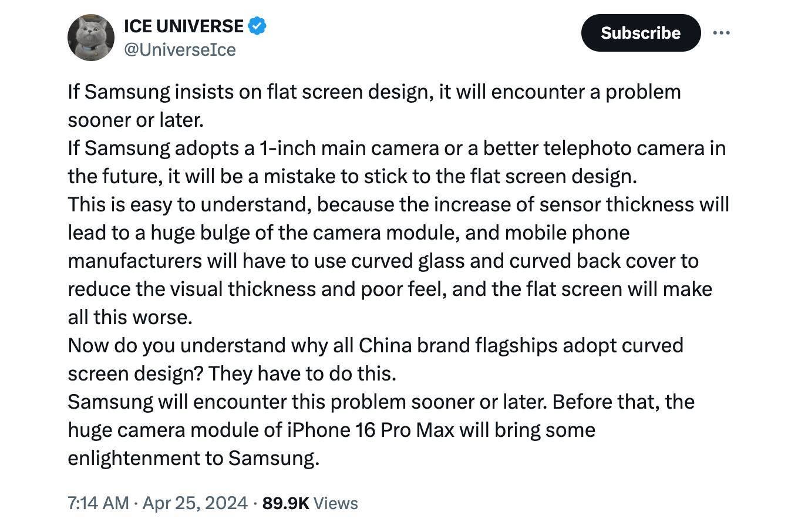
Task: Click the line "Now do you understand why"
Action: 375,345
